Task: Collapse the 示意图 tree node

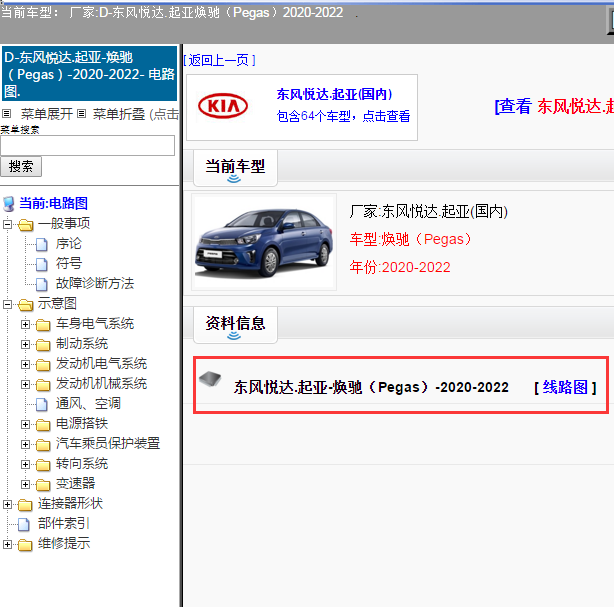Action: click(7, 304)
